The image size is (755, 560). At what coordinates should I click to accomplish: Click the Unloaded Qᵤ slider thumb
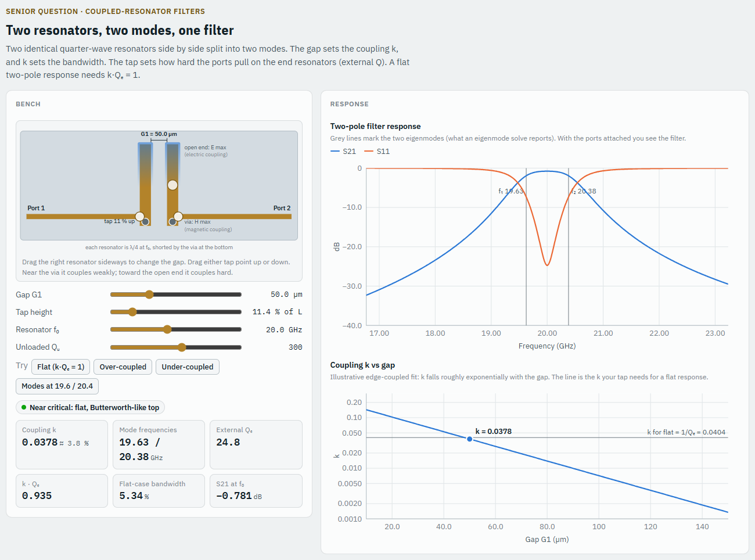(x=182, y=347)
